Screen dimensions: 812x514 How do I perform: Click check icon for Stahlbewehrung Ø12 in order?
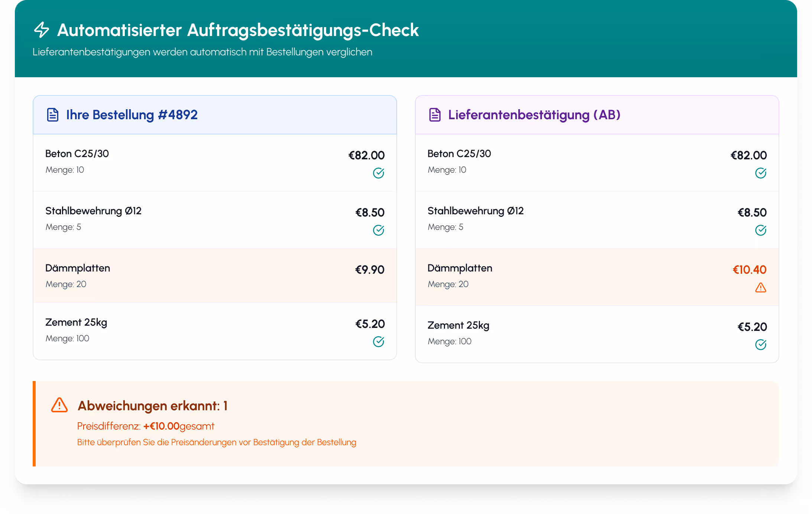coord(379,230)
